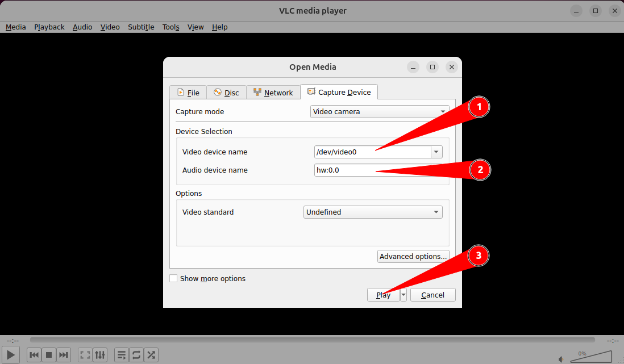
Task: Click the remaining time label
Action: pyautogui.click(x=613, y=341)
